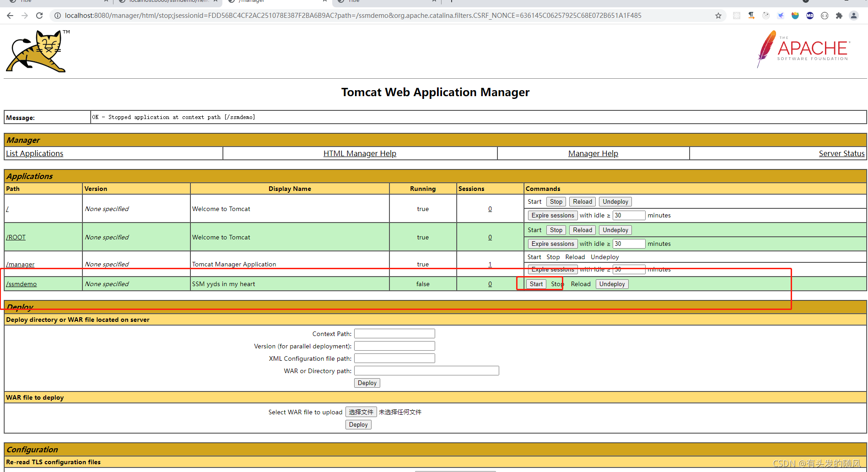
Task: Click 'Tomcat Manager Application' display name
Action: [x=234, y=264]
